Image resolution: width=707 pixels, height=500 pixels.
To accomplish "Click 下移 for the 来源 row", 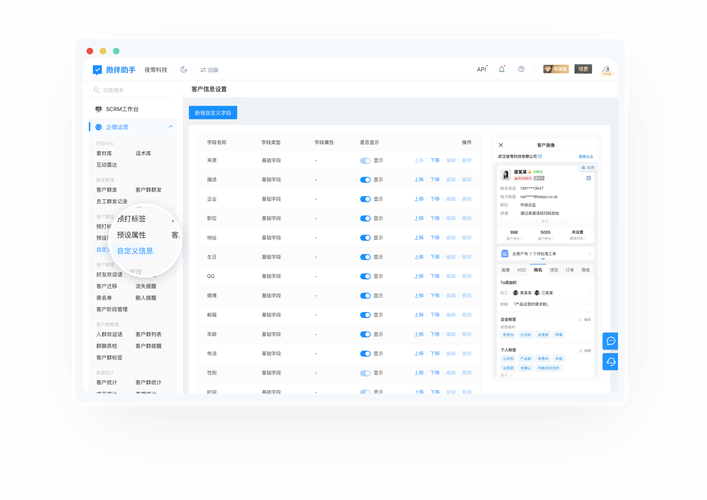I will [435, 161].
